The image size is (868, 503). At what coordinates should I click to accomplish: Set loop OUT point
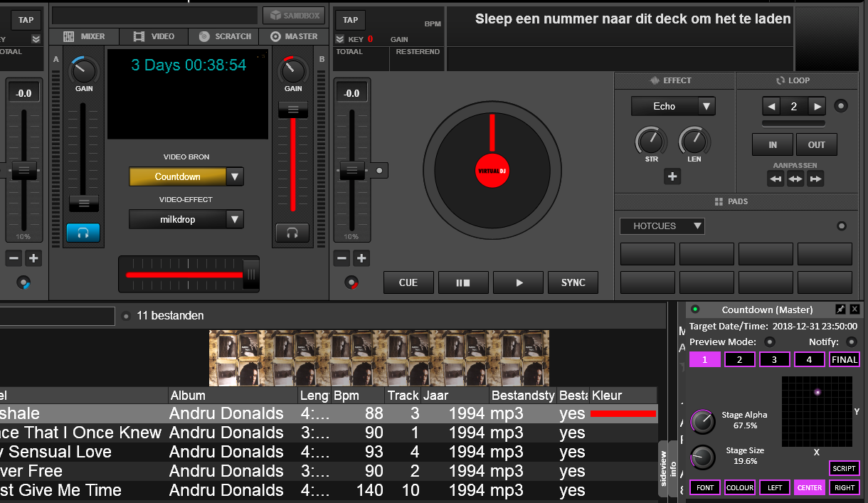pos(817,144)
